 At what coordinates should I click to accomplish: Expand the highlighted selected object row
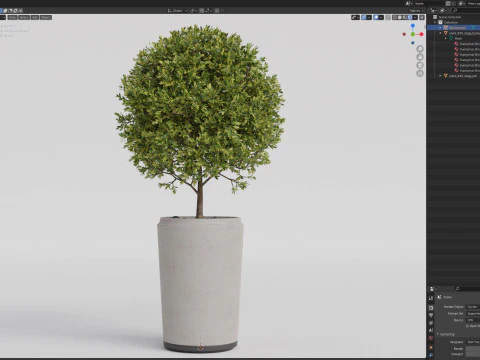tap(441, 28)
